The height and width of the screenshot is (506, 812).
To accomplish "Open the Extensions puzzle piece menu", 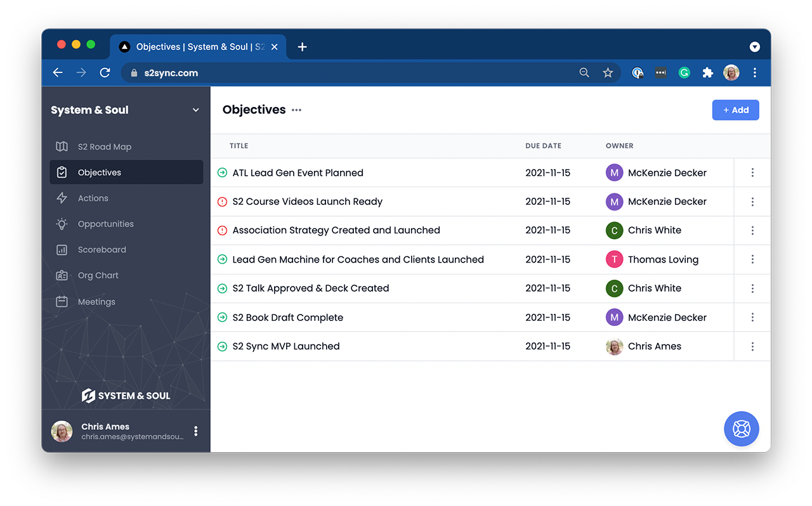I will pos(707,73).
